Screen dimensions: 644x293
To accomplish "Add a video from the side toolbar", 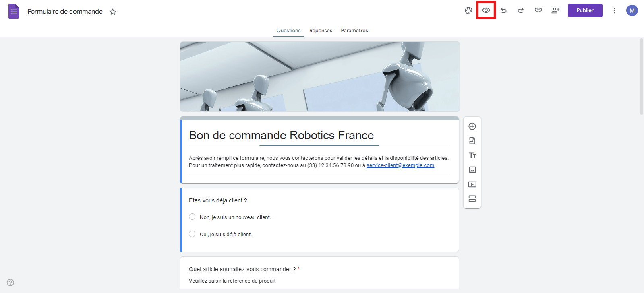I will coord(472,184).
